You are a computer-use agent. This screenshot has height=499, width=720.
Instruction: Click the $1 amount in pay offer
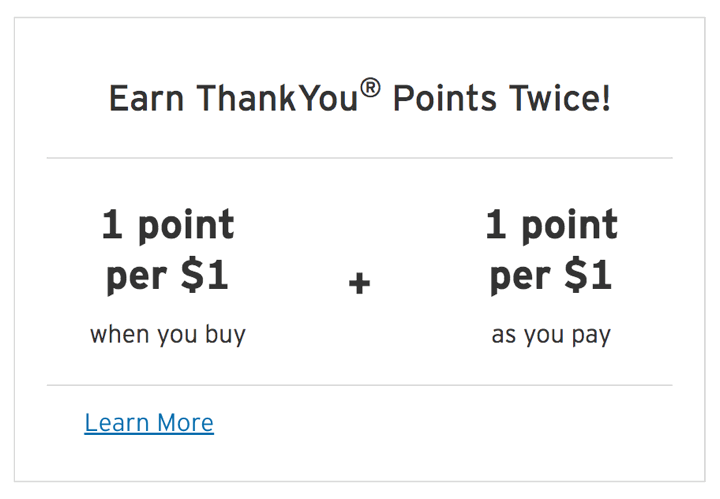(x=588, y=275)
